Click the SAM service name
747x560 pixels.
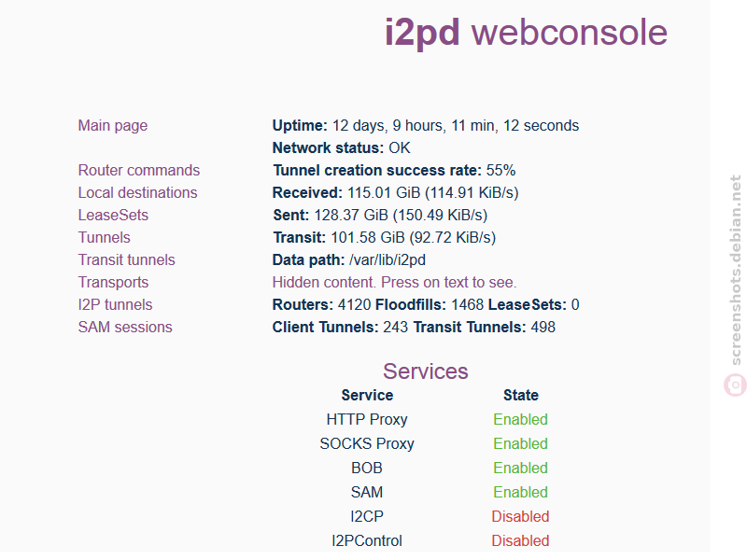[367, 493]
